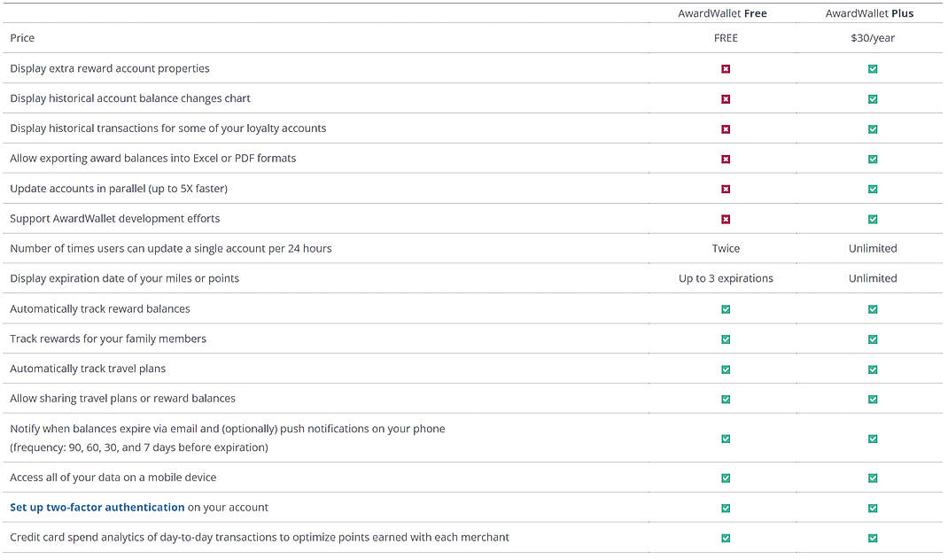Expand the Display expiration date row details
This screenshot has height=560, width=948.
click(124, 278)
